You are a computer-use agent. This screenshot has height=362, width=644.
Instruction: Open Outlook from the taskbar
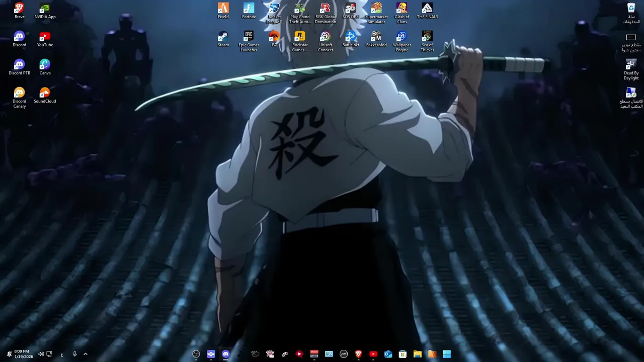pyautogui.click(x=388, y=354)
